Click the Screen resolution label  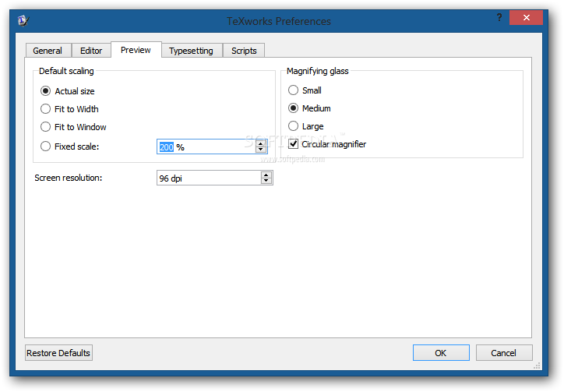(69, 178)
